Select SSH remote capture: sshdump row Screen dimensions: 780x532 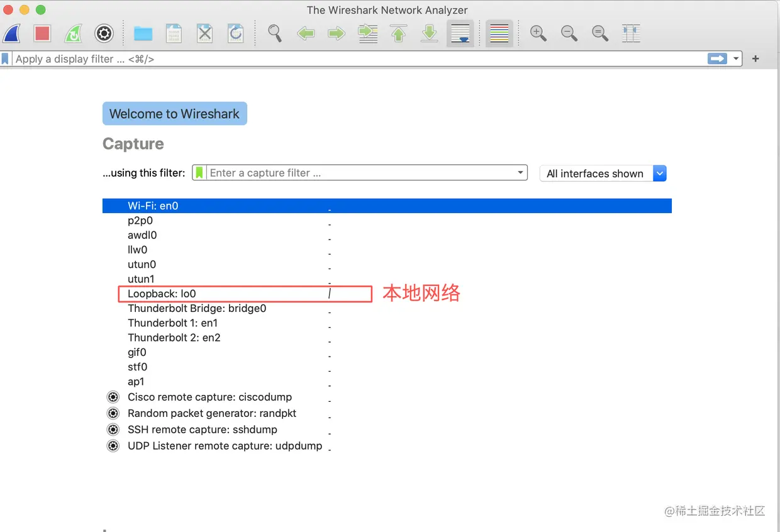[387, 429]
